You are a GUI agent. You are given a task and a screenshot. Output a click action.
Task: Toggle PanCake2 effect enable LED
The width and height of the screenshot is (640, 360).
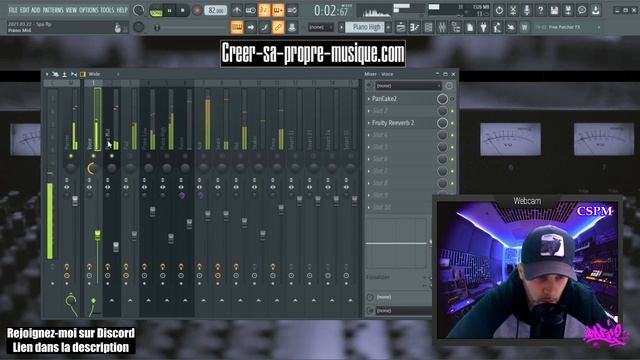tap(452, 99)
